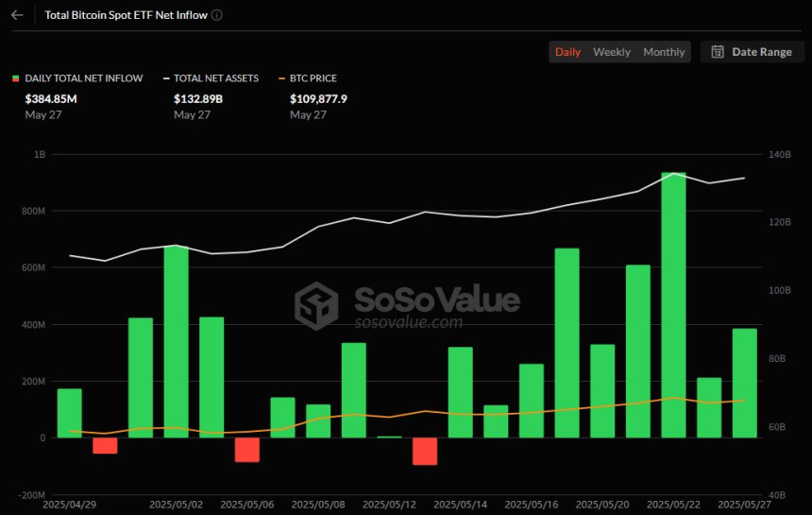Screen dimensions: 812x515
Task: Click the green bar for 2025/05/27
Action: 744,383
